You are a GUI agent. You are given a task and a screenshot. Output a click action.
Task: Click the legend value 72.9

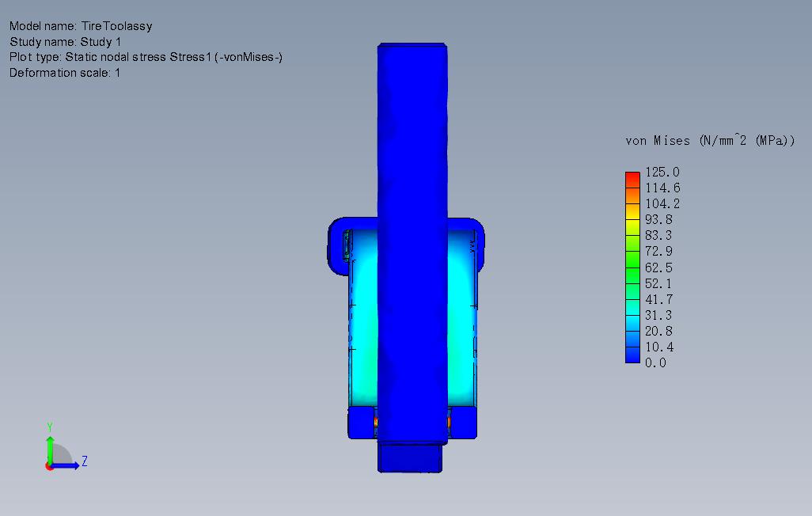[x=658, y=251]
